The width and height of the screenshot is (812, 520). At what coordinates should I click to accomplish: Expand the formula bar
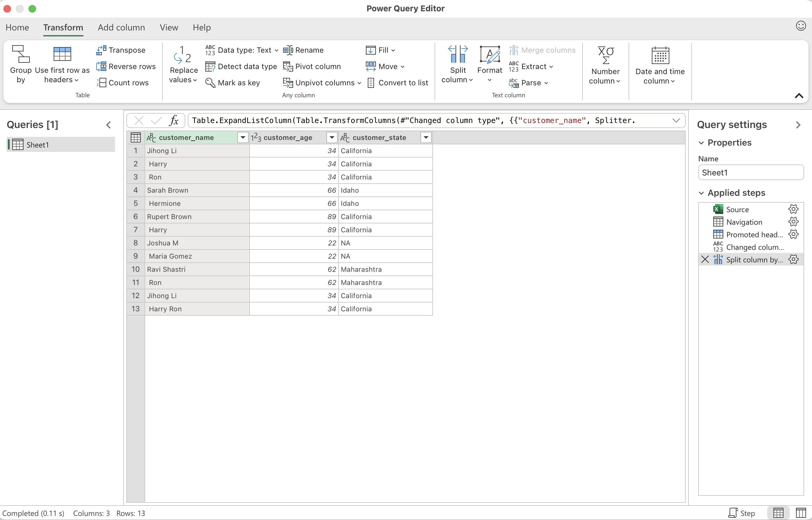point(676,121)
